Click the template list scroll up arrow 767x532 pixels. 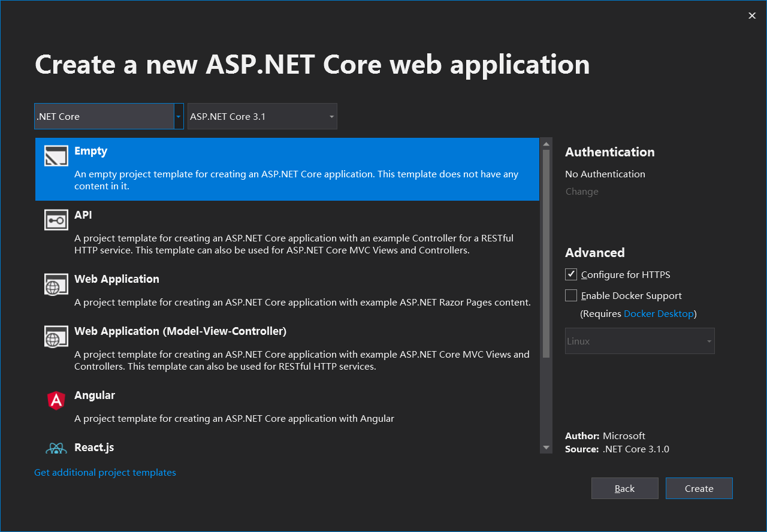[546, 144]
